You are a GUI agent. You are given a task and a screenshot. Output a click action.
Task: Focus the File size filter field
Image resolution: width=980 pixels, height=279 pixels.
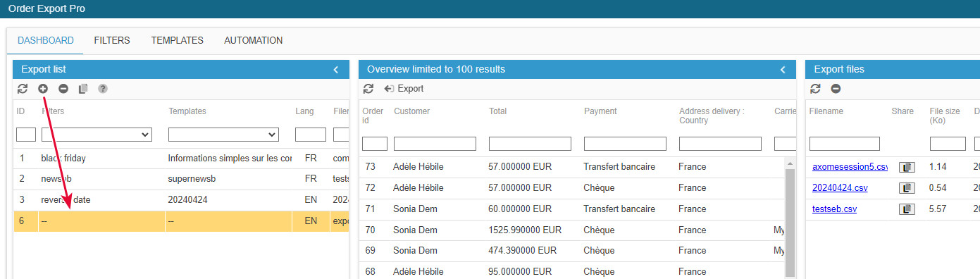click(x=948, y=144)
